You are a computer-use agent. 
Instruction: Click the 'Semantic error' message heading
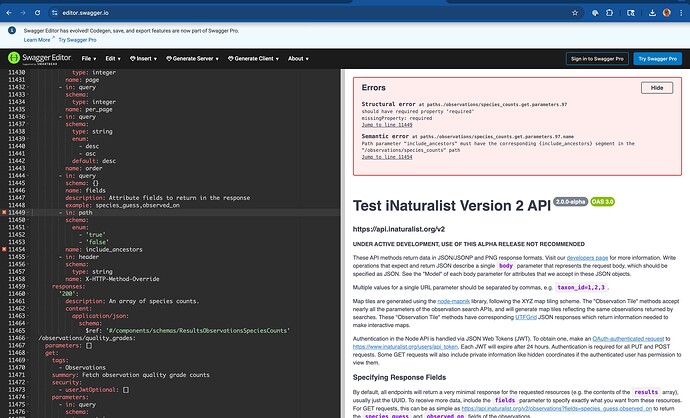(385, 136)
